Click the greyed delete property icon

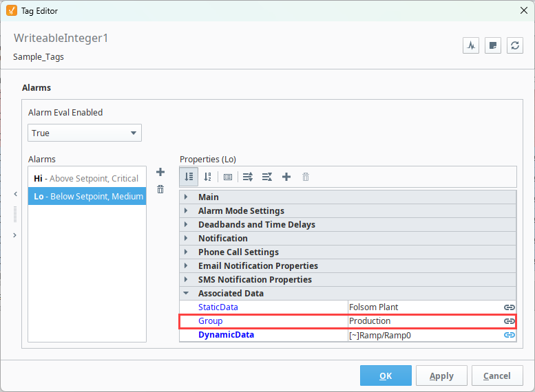point(306,177)
